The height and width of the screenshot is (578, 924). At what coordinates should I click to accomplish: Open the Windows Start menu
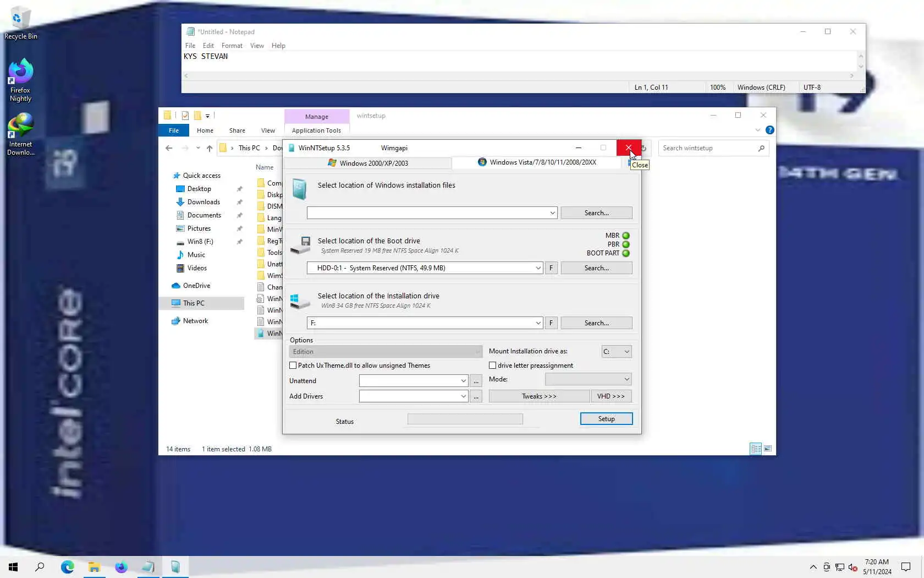[13, 567]
